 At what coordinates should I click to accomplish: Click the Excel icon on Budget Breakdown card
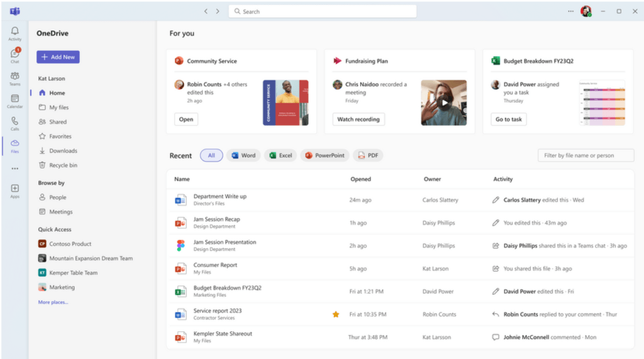[x=496, y=61]
